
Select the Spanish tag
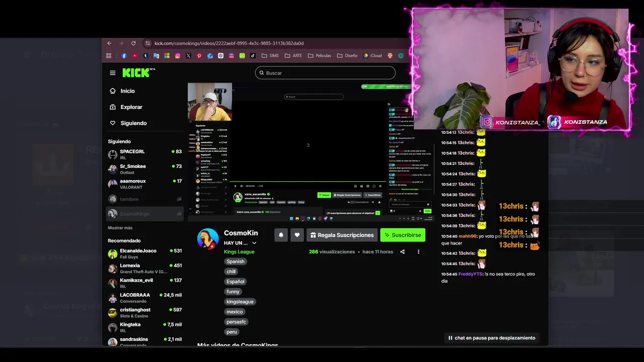(x=235, y=261)
